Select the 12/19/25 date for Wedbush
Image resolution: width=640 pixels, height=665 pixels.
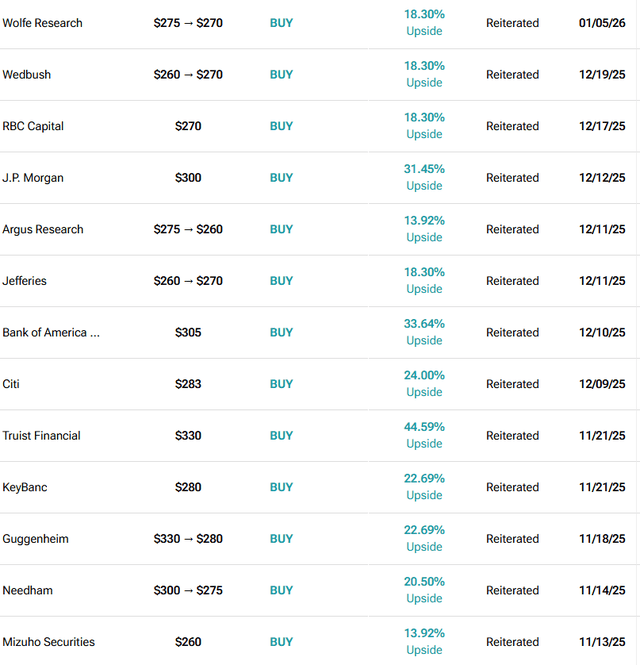[602, 75]
